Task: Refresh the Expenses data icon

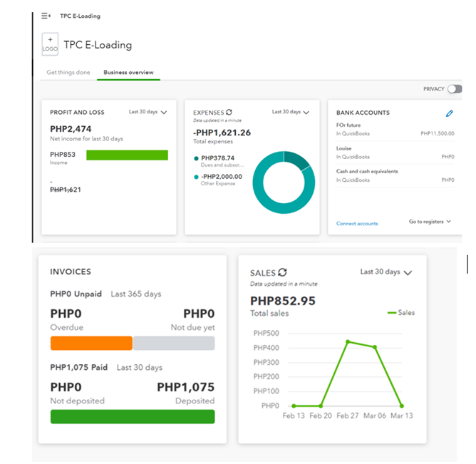Action: click(x=229, y=113)
